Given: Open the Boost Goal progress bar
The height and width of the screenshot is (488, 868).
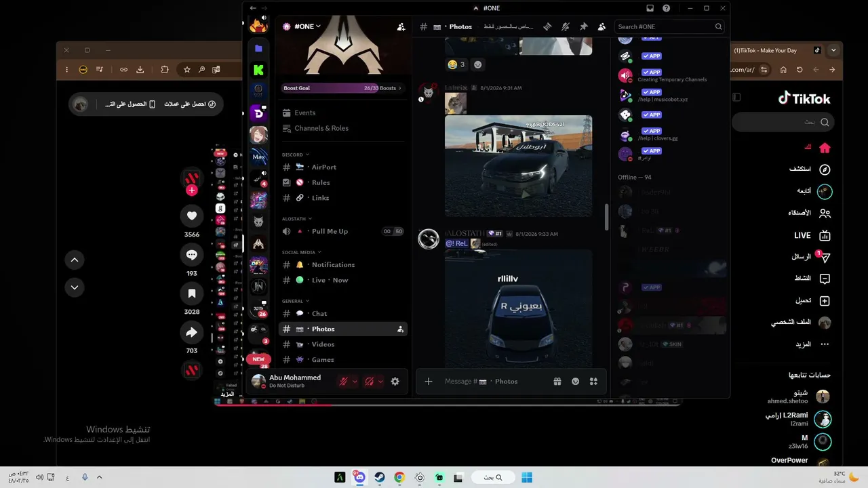Looking at the screenshot, I should (x=342, y=88).
